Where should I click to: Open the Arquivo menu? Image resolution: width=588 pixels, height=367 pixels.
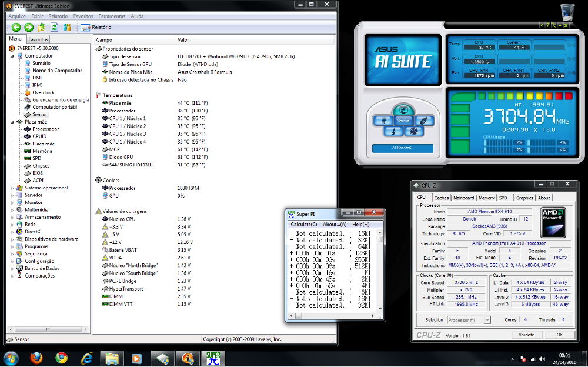tap(17, 16)
